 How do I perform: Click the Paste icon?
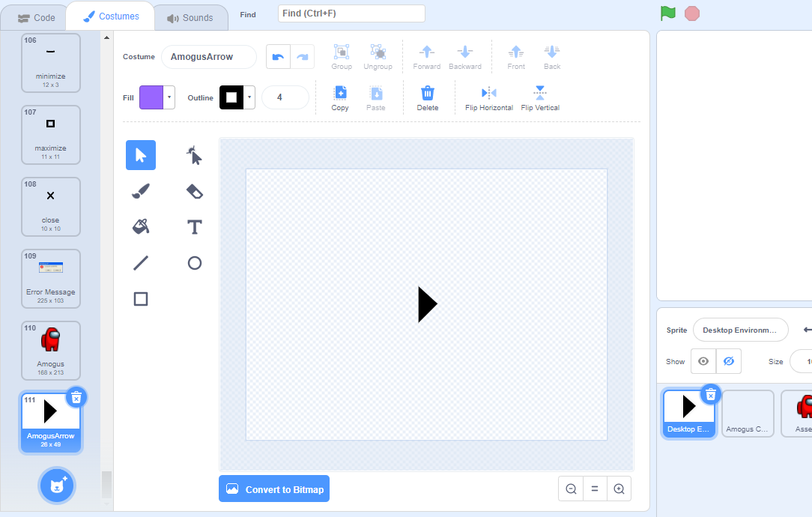pyautogui.click(x=376, y=98)
